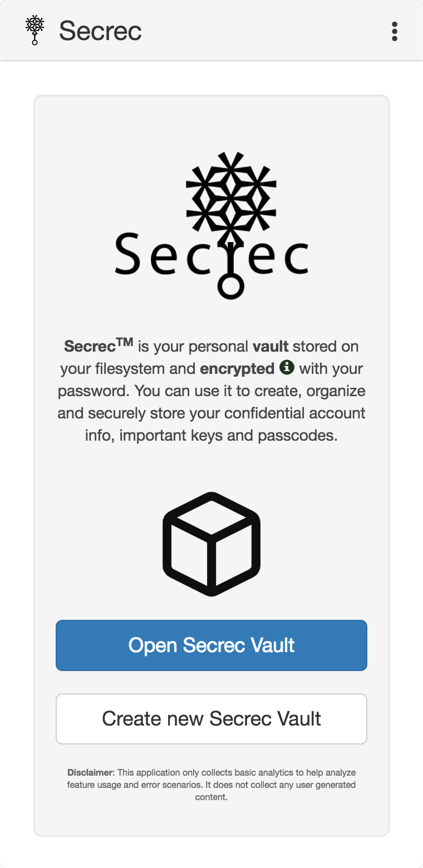423x868 pixels.
Task: Click the snowflake key icon in header
Action: [x=35, y=30]
